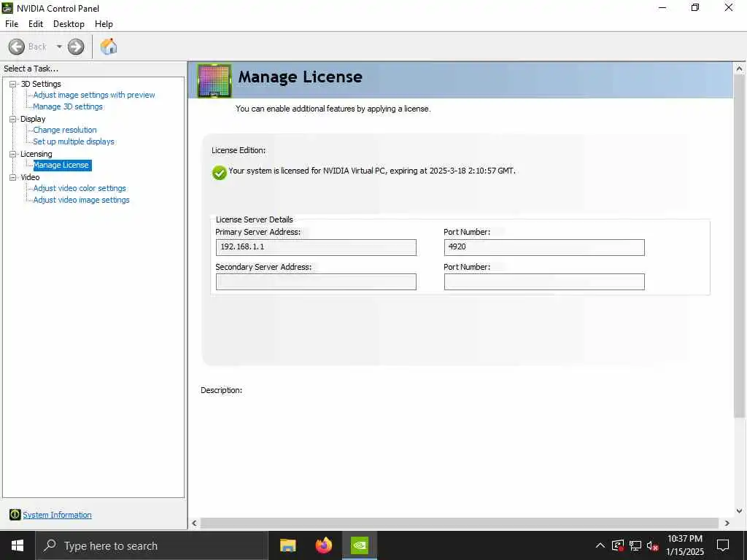Open Firefox from the taskbar
The height and width of the screenshot is (560, 747).
tap(324, 545)
